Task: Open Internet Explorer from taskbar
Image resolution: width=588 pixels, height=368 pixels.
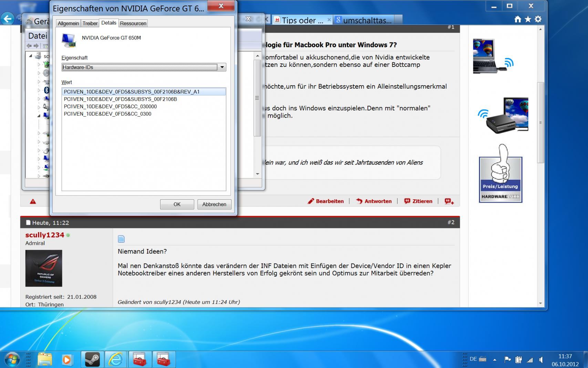Action: (116, 360)
